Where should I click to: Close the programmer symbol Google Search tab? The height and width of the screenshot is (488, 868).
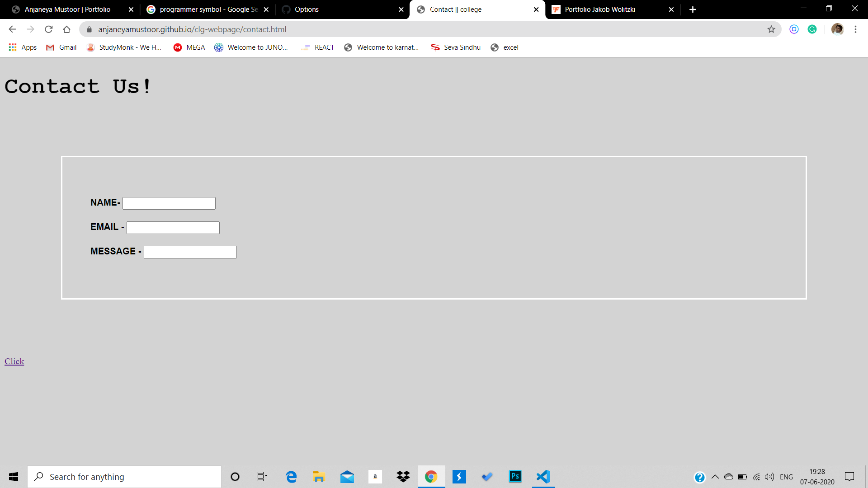click(x=266, y=9)
